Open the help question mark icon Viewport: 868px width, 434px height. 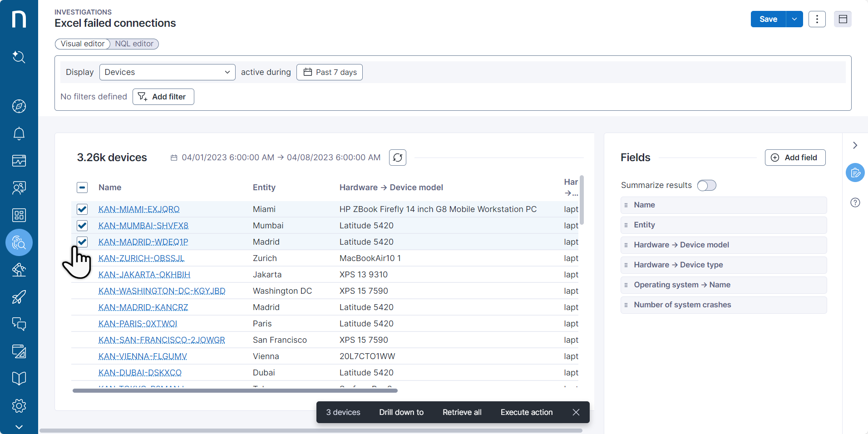coord(855,202)
